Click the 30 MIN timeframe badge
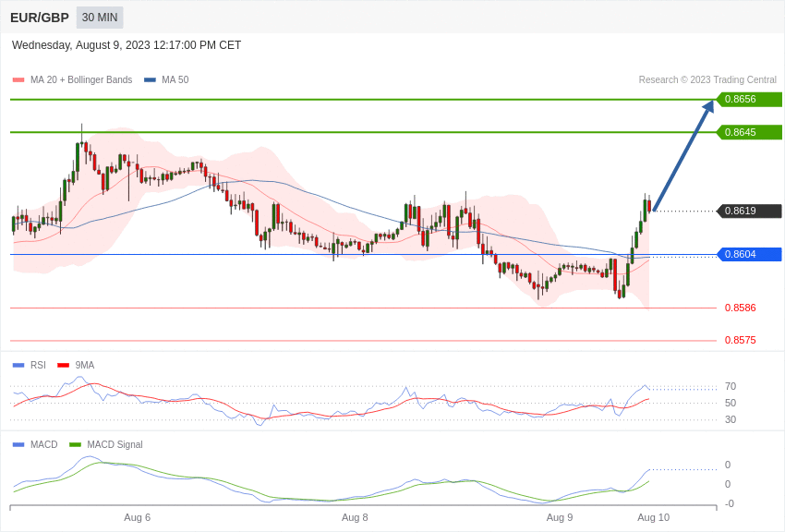The height and width of the screenshot is (532, 785). pos(100,18)
